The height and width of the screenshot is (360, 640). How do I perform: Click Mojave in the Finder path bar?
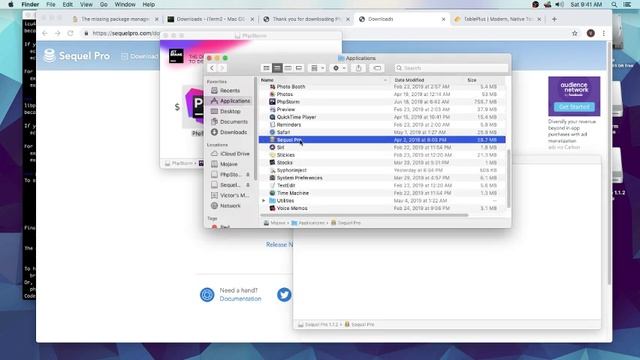(x=275, y=223)
